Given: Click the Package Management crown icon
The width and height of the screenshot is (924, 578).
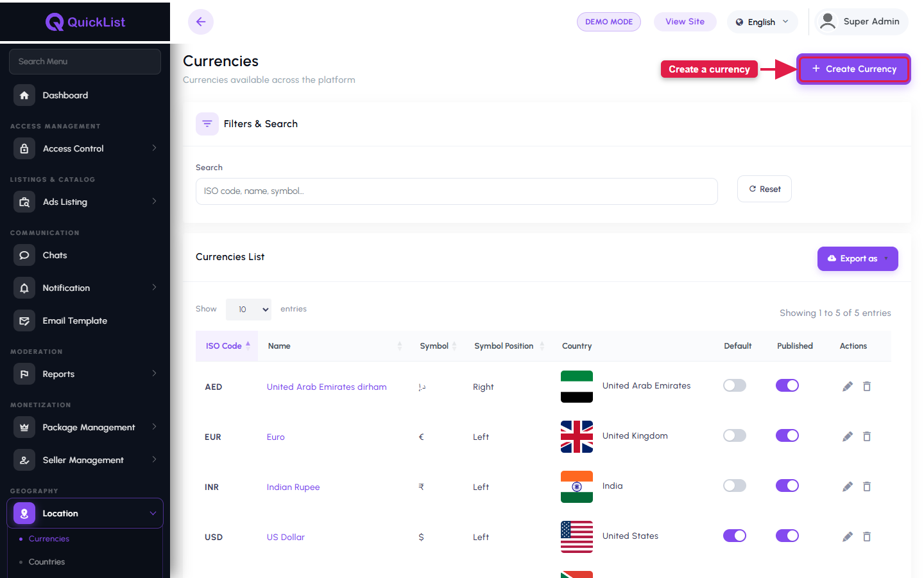Looking at the screenshot, I should tap(24, 427).
